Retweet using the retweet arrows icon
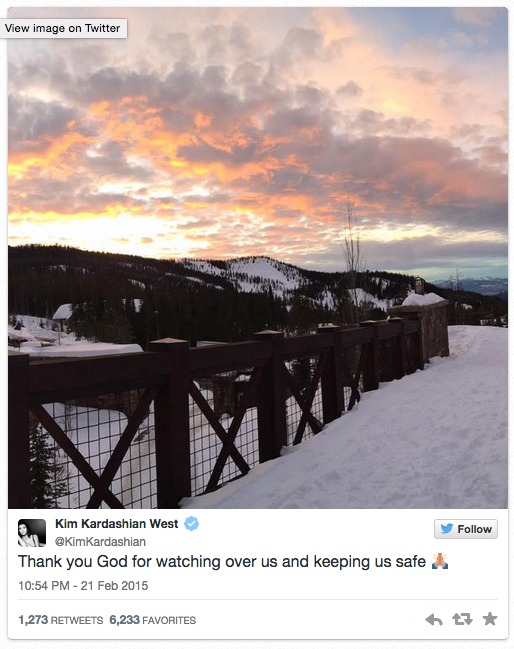Screen dimensions: 514x649 (x=462, y=619)
